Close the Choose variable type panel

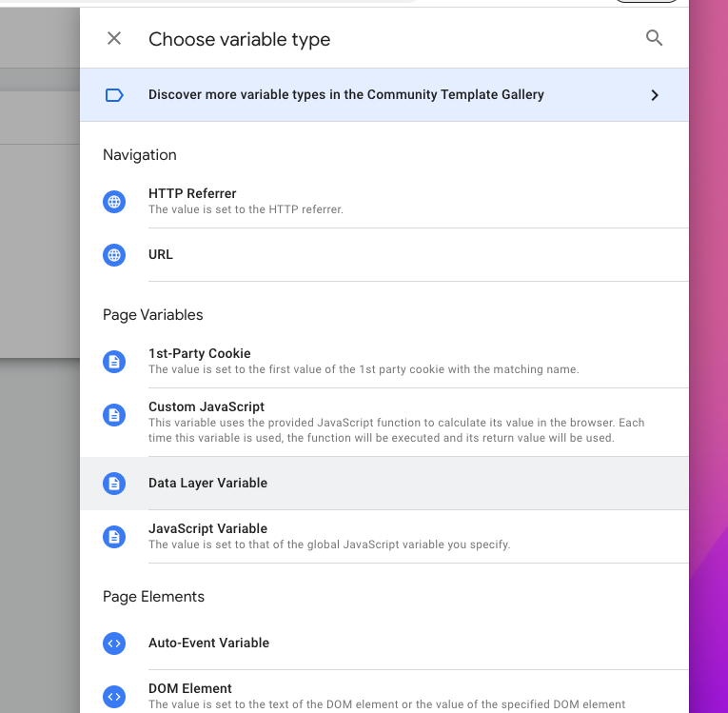click(114, 38)
